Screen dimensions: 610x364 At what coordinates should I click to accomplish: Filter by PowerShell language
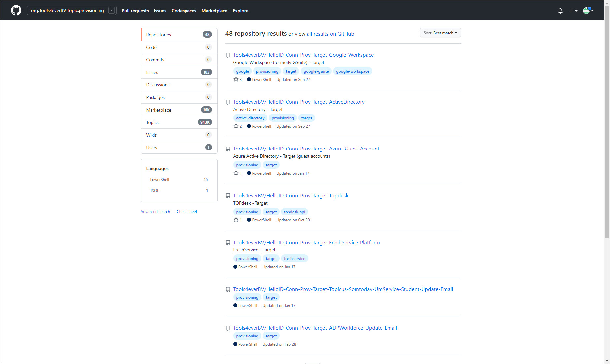click(x=179, y=180)
